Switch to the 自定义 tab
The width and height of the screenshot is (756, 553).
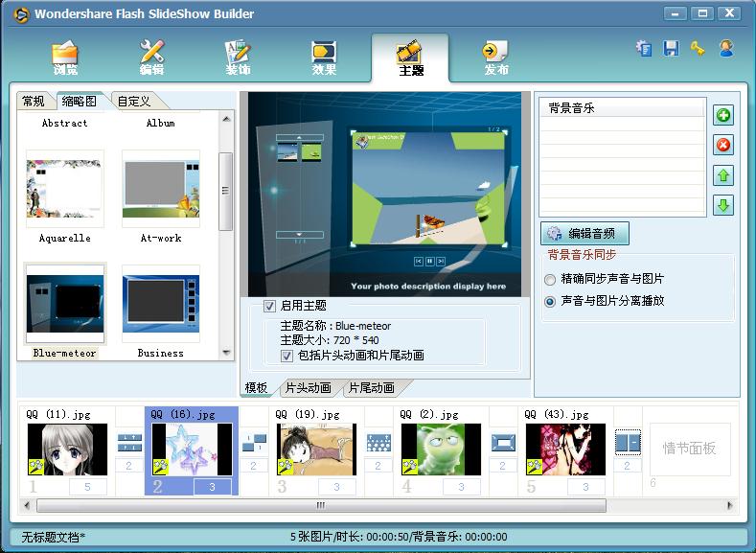[134, 102]
